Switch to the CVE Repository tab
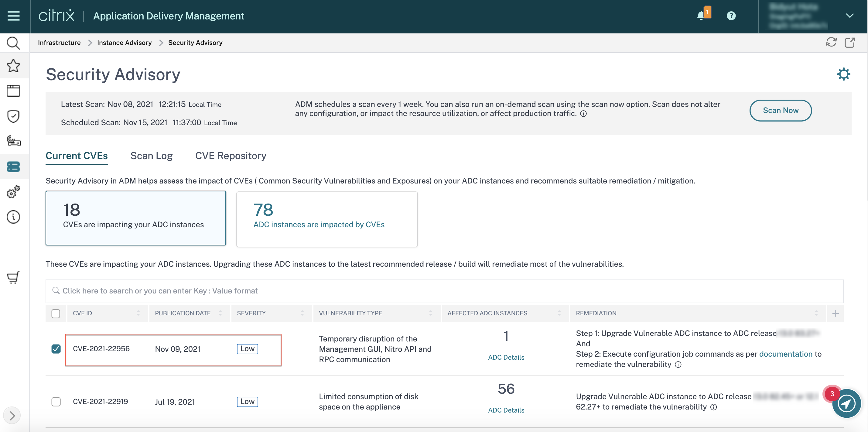 click(x=231, y=156)
